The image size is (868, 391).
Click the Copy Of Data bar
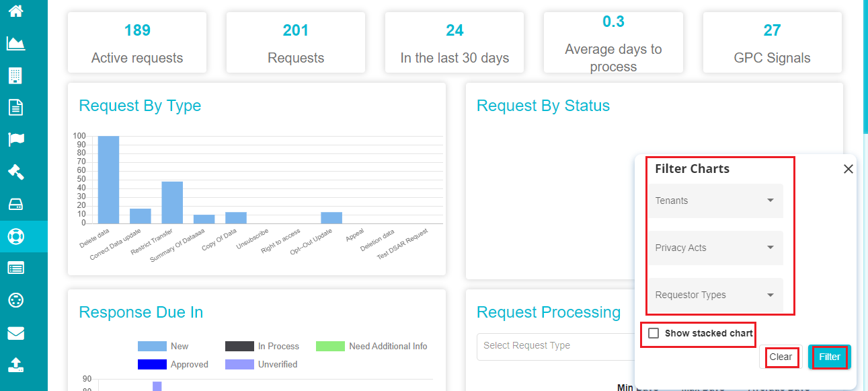tap(236, 217)
